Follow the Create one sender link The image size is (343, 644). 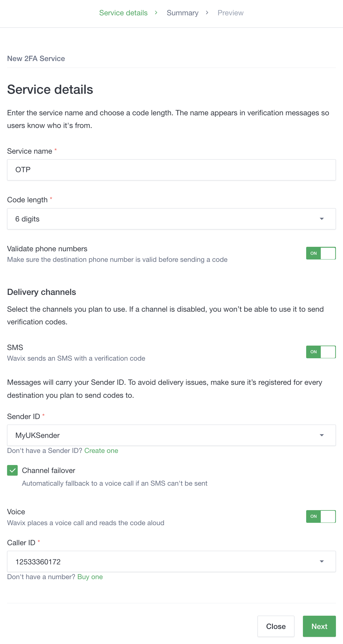[101, 451]
